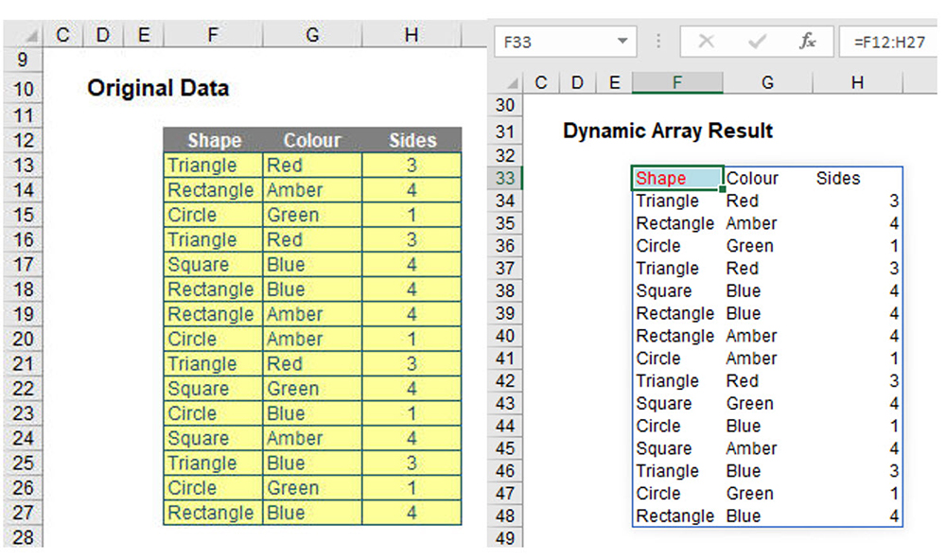
Task: Open the Name Box dropdown arrow
Action: 622,42
